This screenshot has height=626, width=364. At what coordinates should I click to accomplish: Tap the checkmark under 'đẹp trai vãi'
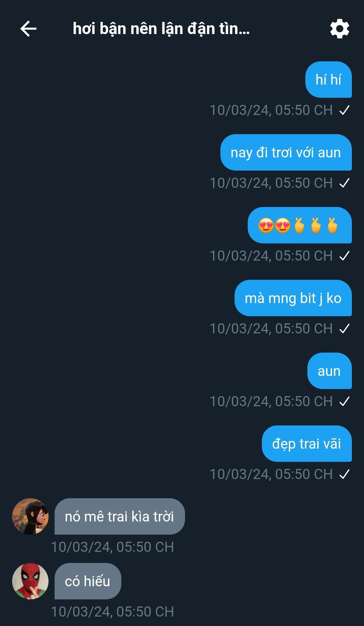(344, 474)
